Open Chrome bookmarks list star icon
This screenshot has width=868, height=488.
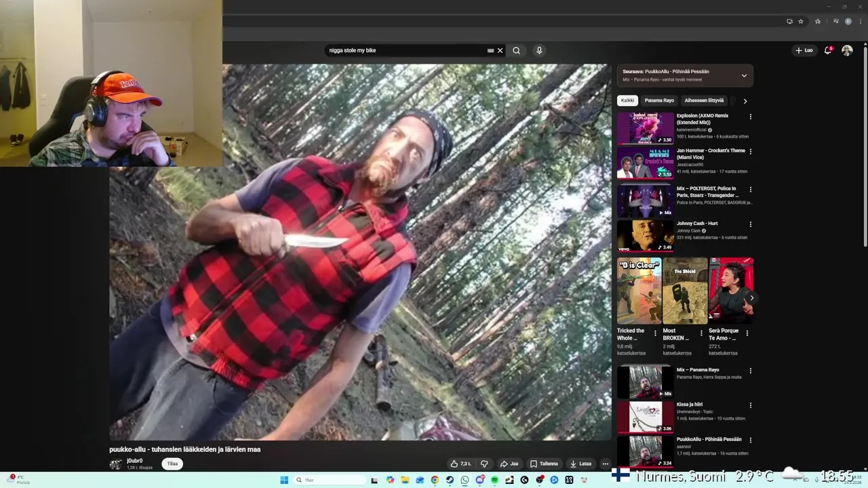click(818, 21)
